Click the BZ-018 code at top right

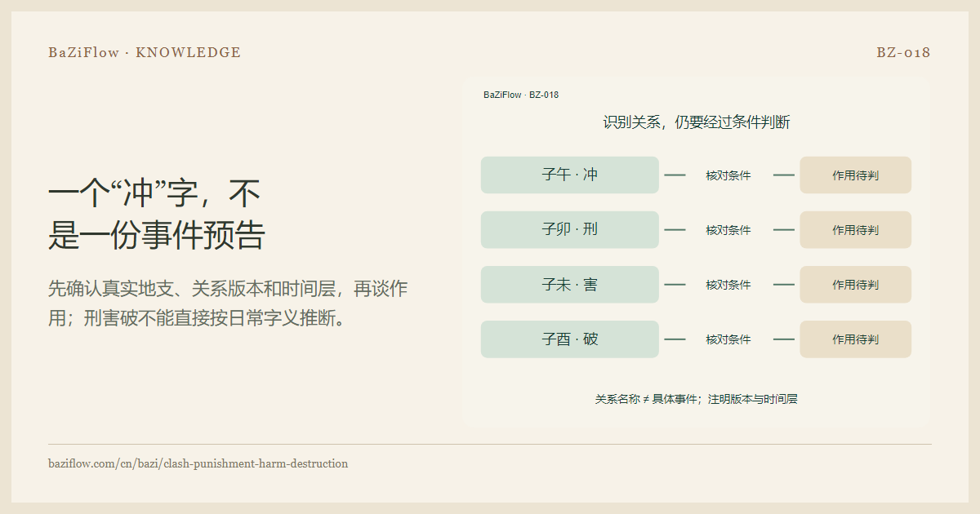click(904, 53)
